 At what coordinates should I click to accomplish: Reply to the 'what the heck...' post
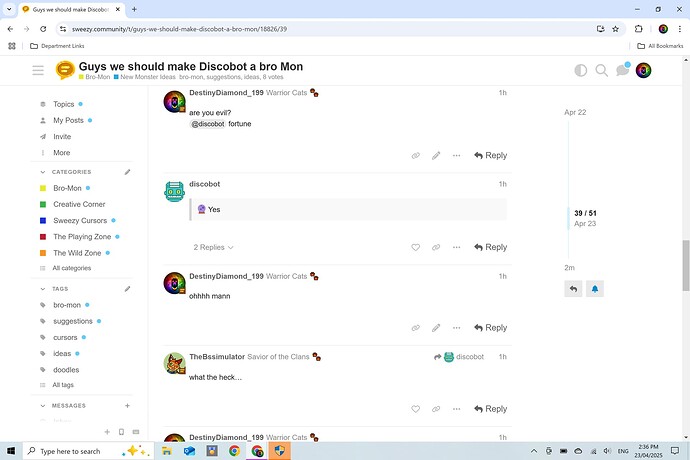tap(490, 409)
